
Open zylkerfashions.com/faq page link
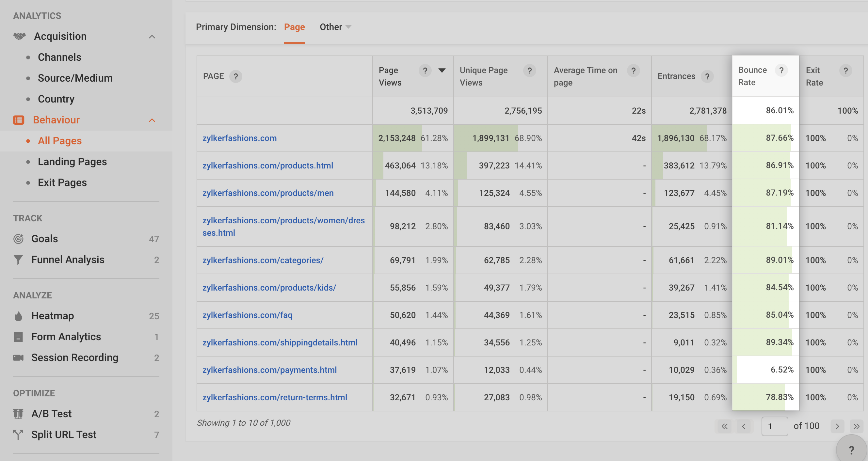(247, 315)
